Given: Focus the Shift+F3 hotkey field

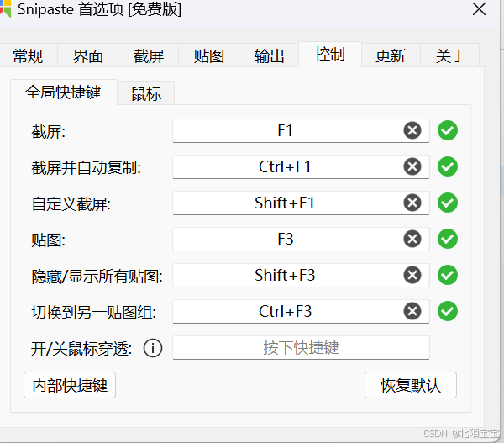Looking at the screenshot, I should tap(301, 275).
